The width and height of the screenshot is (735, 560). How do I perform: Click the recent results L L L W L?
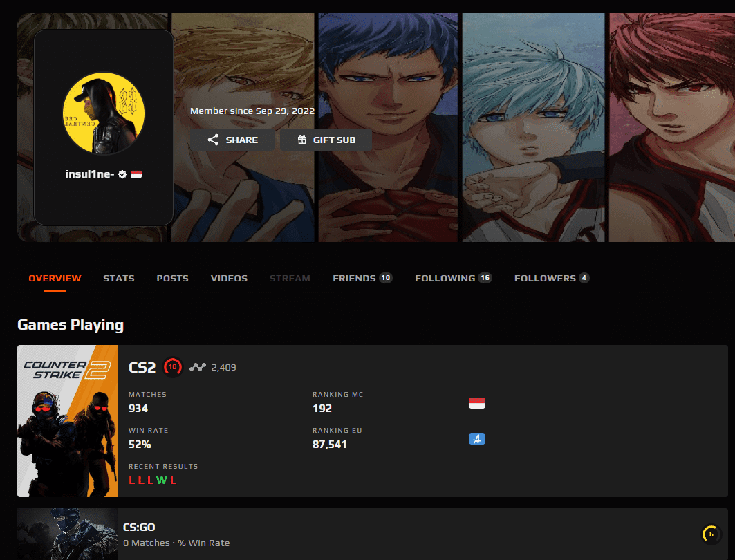tap(153, 480)
